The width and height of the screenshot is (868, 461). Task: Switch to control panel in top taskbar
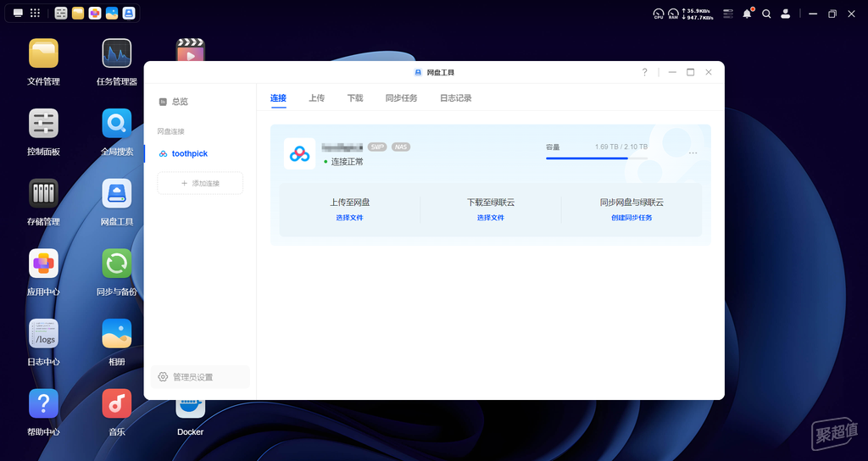tap(61, 14)
